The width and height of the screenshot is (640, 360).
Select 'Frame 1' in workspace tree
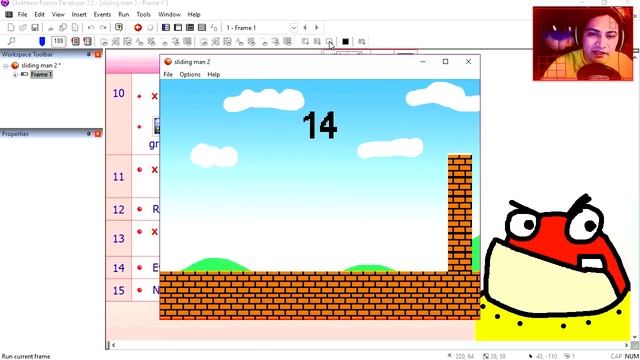tap(41, 74)
